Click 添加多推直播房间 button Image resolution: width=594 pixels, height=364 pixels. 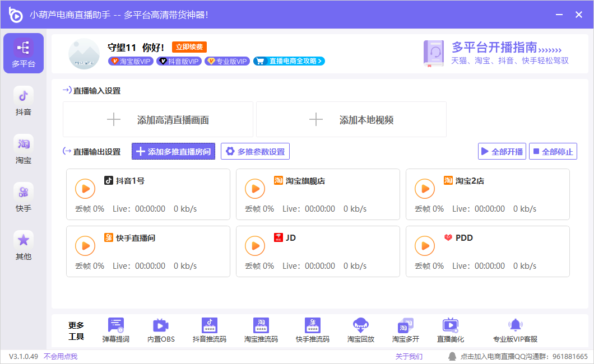click(x=173, y=151)
